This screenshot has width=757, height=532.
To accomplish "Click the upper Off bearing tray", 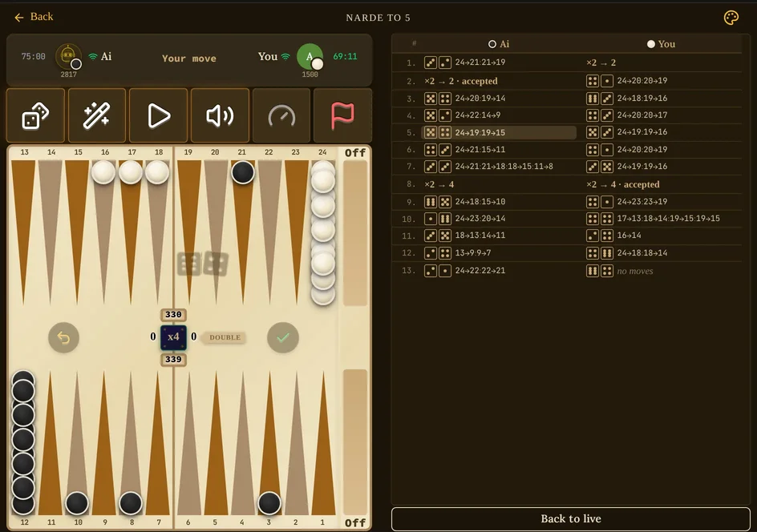I will [x=355, y=233].
